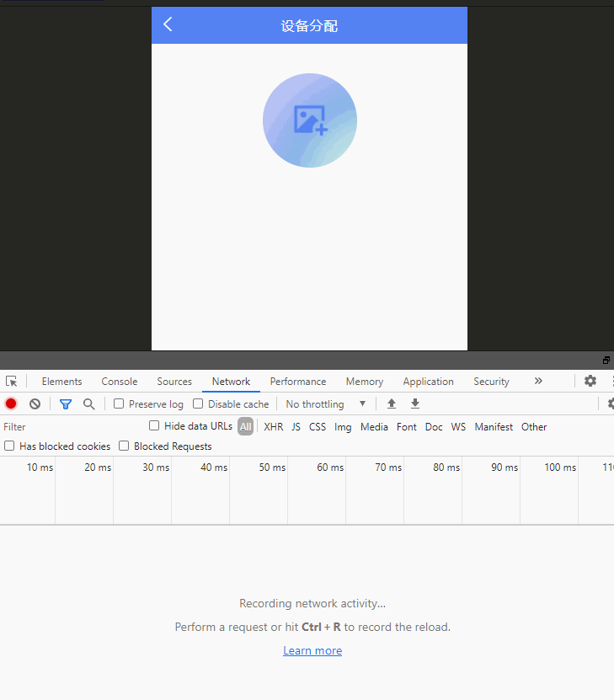Check Hide data URLs
Image resolution: width=614 pixels, height=700 pixels.
(x=154, y=425)
